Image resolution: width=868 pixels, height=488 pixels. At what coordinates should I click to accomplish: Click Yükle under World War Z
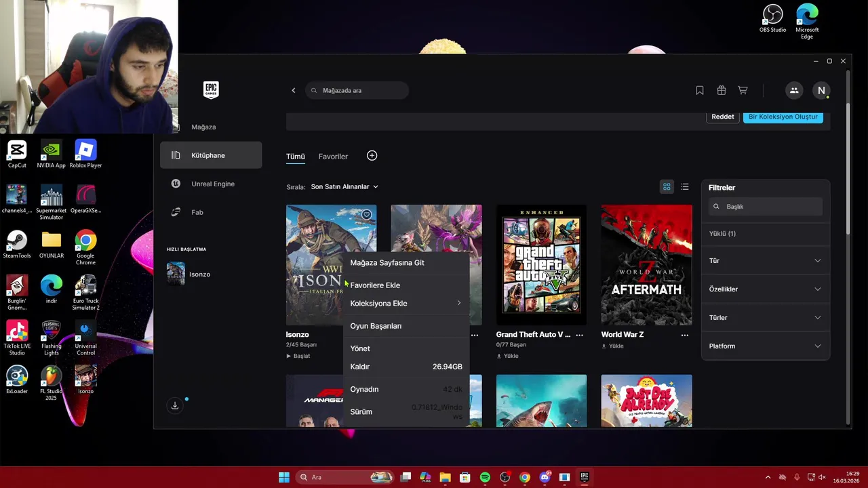click(612, 346)
